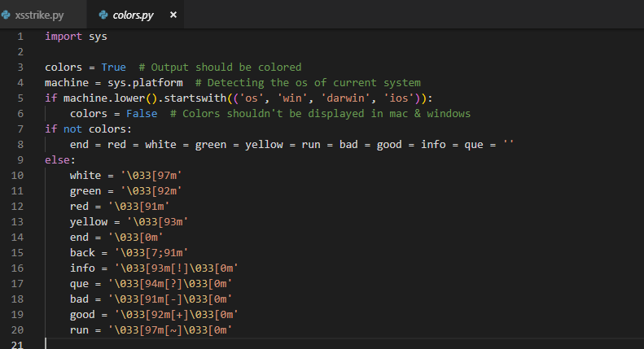Place cursor on empty line 21
Image resolution: width=644 pixels, height=349 pixels.
click(x=329, y=344)
